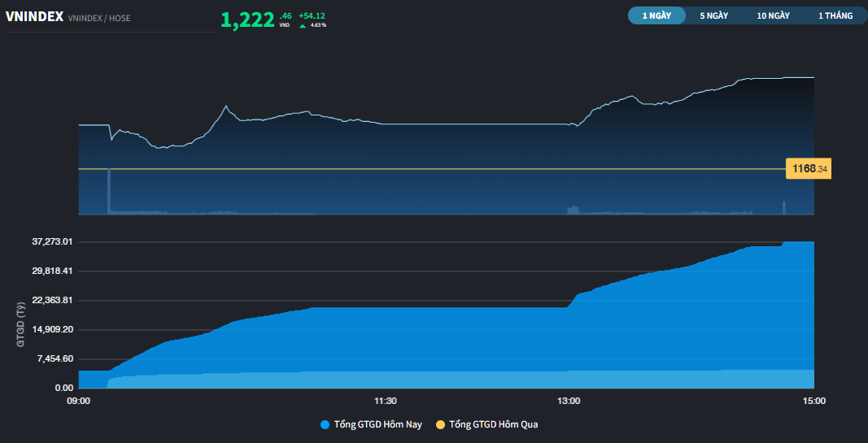This screenshot has height=443, width=868.
Task: Select the 1 NGÀY time range tab
Action: click(656, 15)
